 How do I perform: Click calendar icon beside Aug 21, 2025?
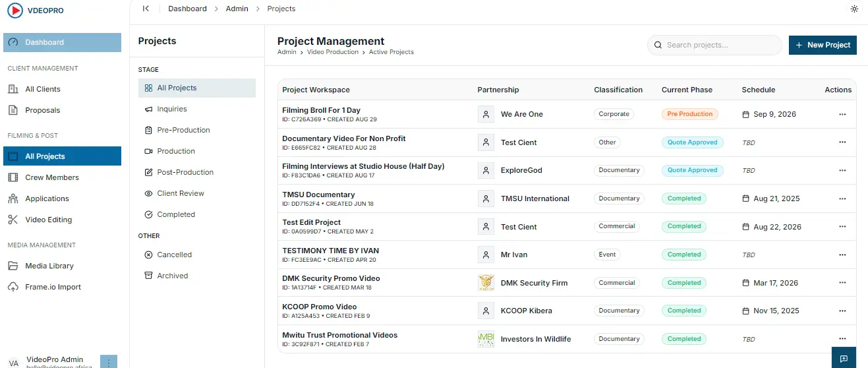(746, 199)
